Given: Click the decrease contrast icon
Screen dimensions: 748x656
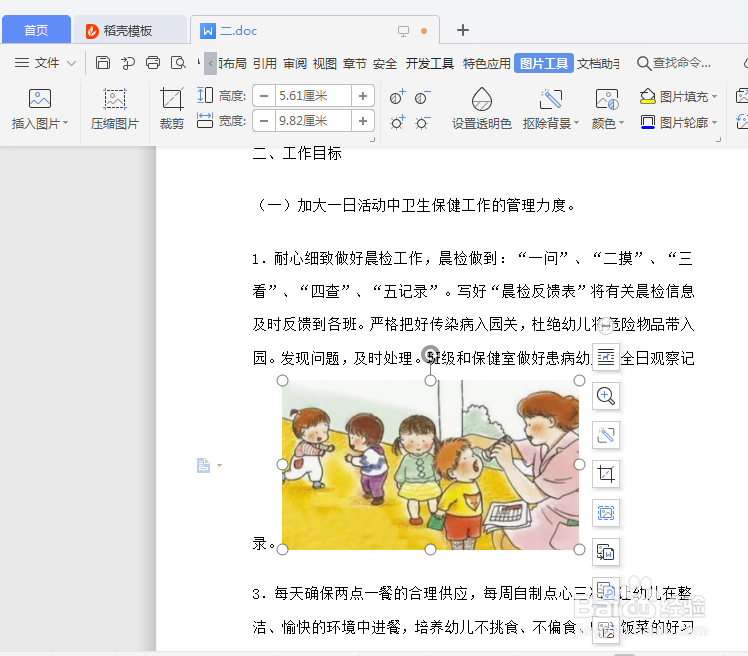Looking at the screenshot, I should [423, 97].
